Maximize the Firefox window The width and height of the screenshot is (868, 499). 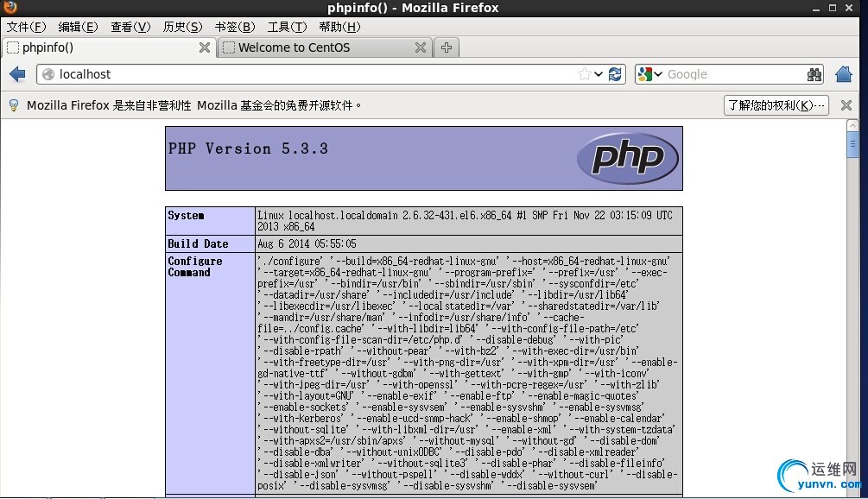(832, 8)
